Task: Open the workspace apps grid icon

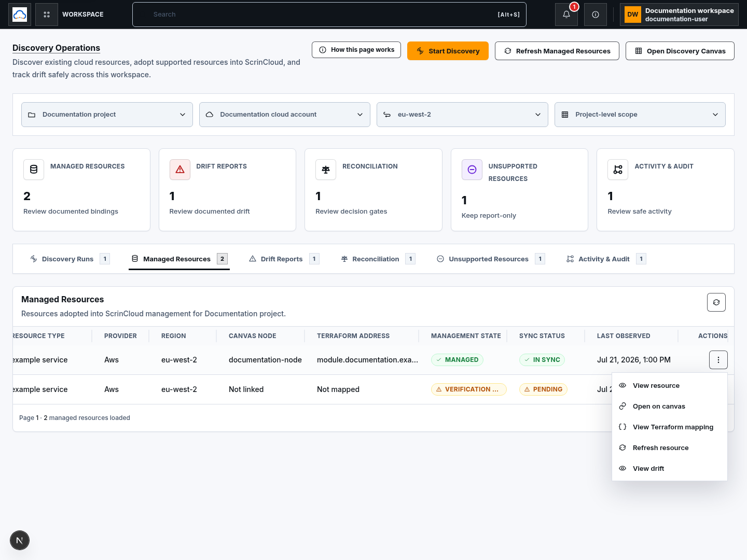Action: 47,15
